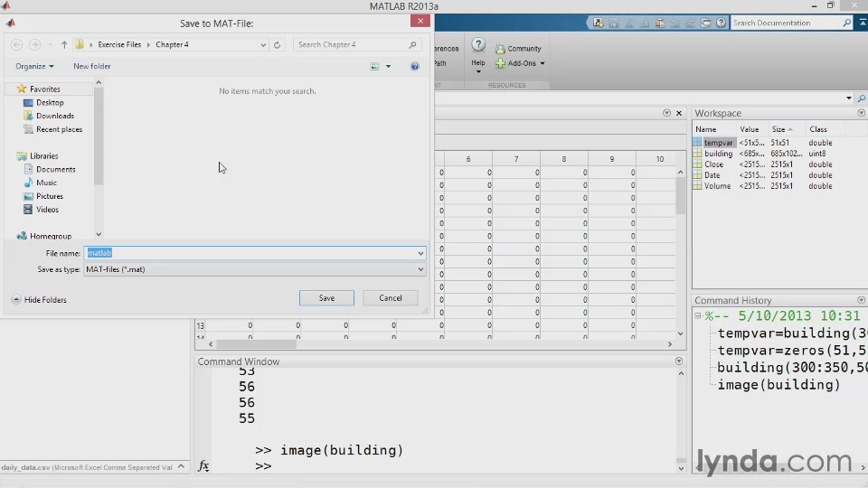The image size is (868, 488).
Task: Click the tempvar variable icon in Workspace
Action: [697, 143]
